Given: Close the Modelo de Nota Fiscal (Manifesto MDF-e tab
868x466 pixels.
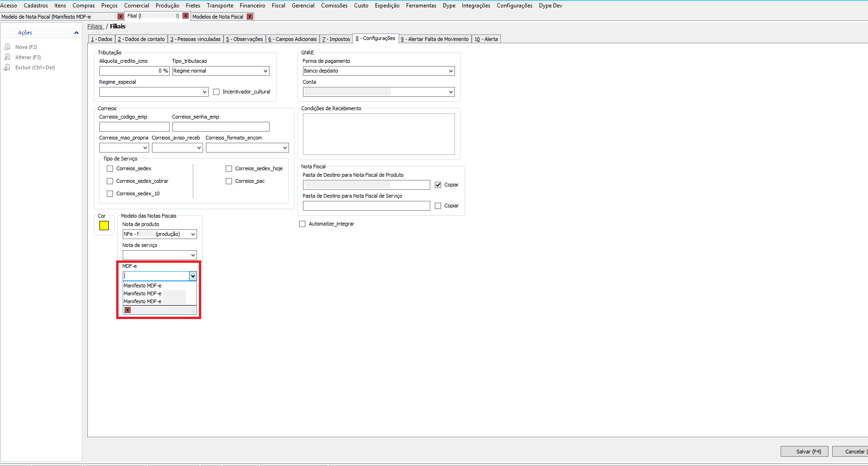Looking at the screenshot, I should pyautogui.click(x=121, y=17).
